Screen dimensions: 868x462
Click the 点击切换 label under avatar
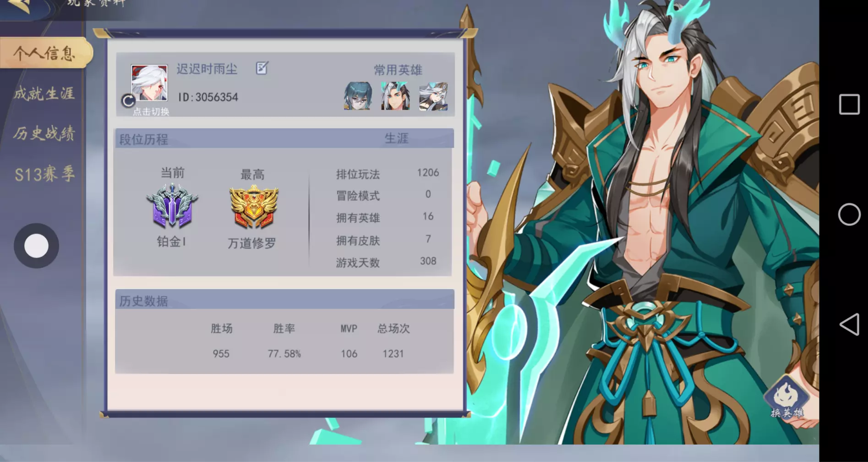click(x=151, y=112)
